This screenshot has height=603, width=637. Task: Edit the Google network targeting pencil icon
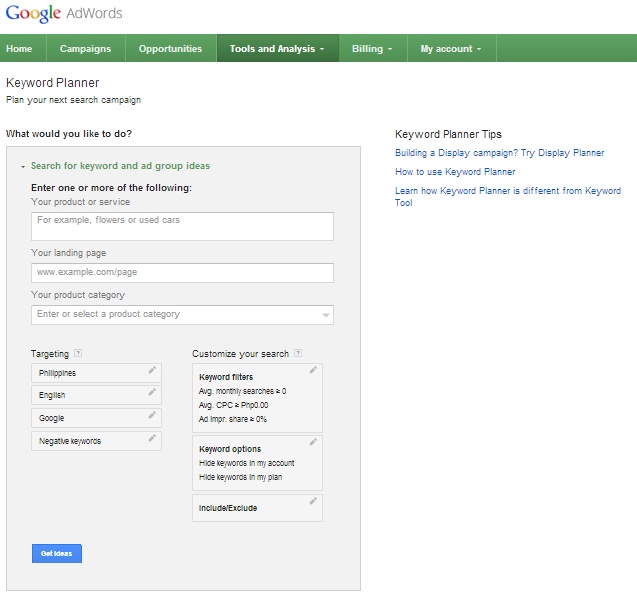[152, 415]
